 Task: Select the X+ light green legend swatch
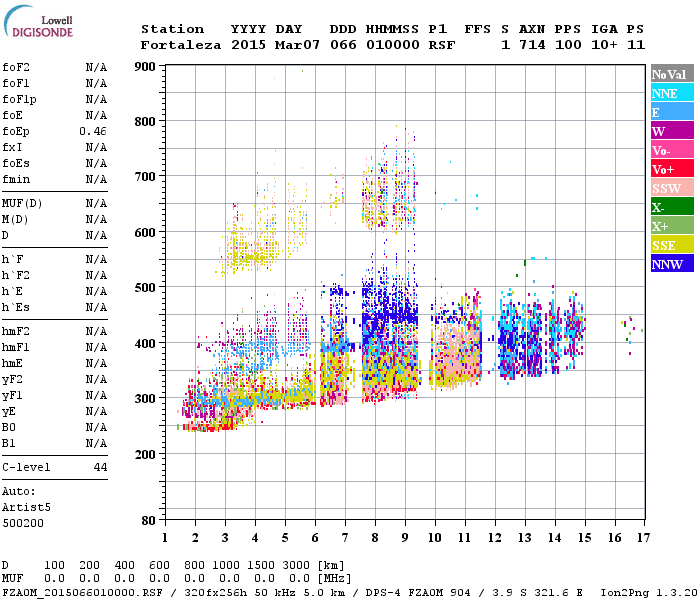tap(672, 226)
